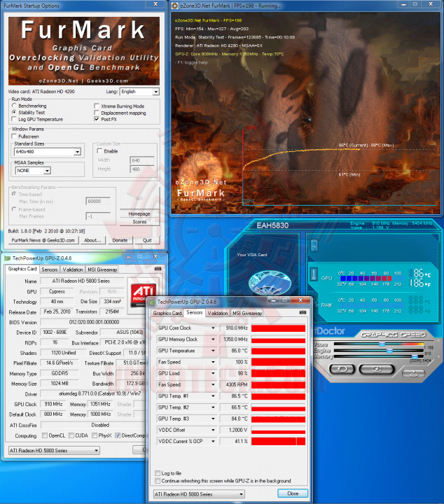The width and height of the screenshot is (444, 504).
Task: Click the custom Width input field
Action: point(142,160)
